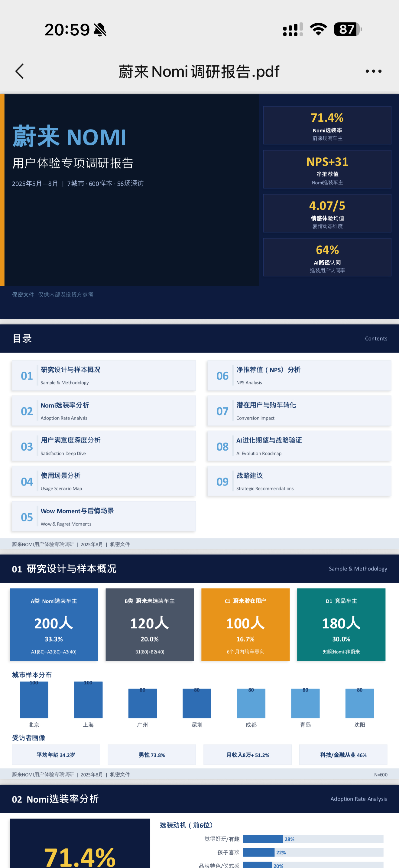Tap the B类 蔚来未选装车主 120人 card

tap(150, 625)
